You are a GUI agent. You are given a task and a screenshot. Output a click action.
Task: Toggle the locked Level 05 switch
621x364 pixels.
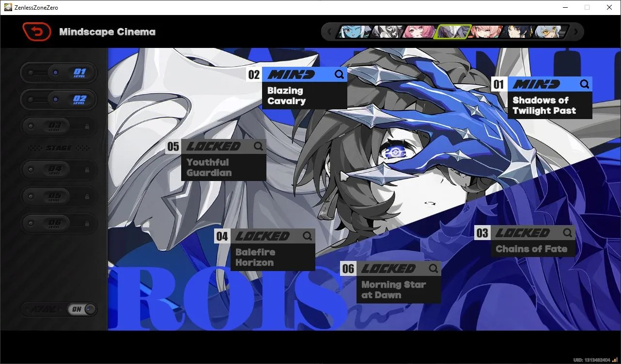point(59,197)
